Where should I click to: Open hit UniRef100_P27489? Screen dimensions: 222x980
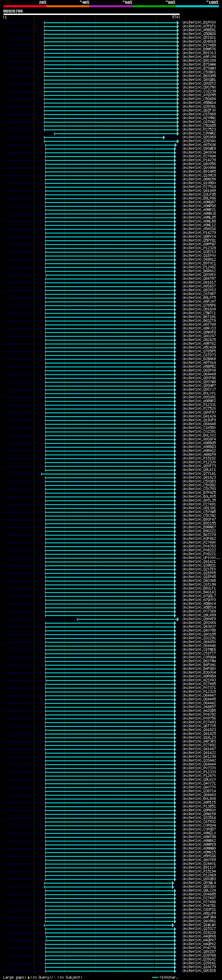[199, 45]
